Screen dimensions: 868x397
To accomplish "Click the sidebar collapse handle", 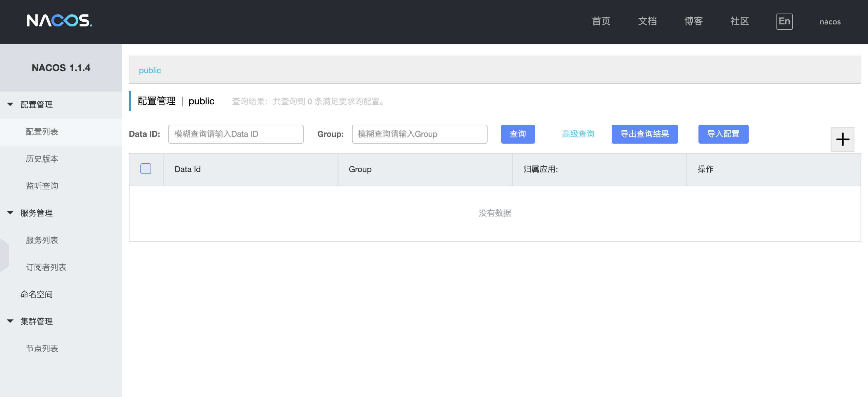I will tap(4, 255).
